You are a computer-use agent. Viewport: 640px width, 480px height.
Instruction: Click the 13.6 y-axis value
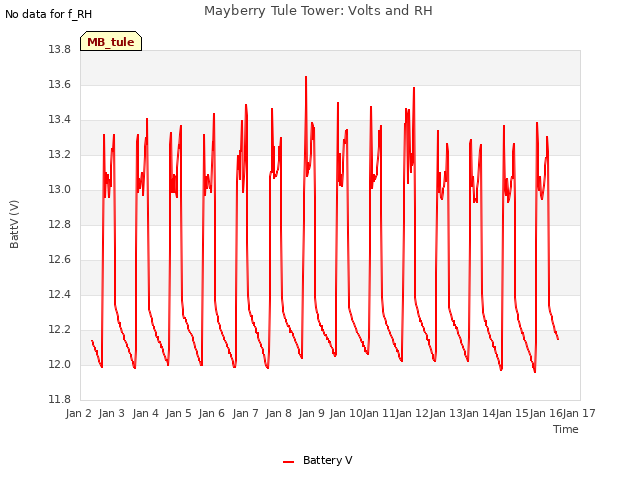60,85
